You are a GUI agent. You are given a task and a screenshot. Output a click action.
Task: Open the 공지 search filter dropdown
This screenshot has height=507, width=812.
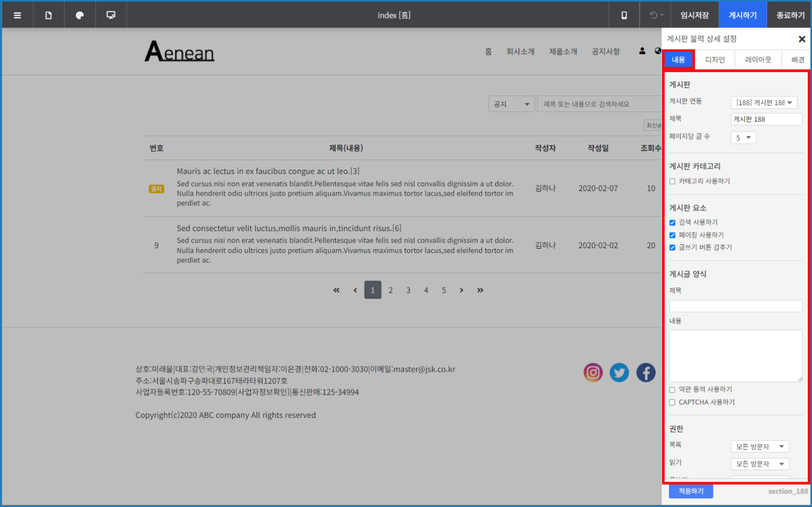pos(511,104)
